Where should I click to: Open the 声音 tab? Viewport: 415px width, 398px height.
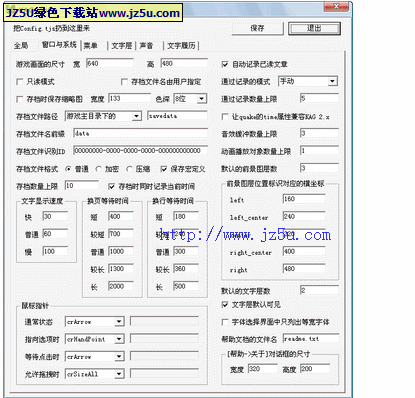(146, 46)
